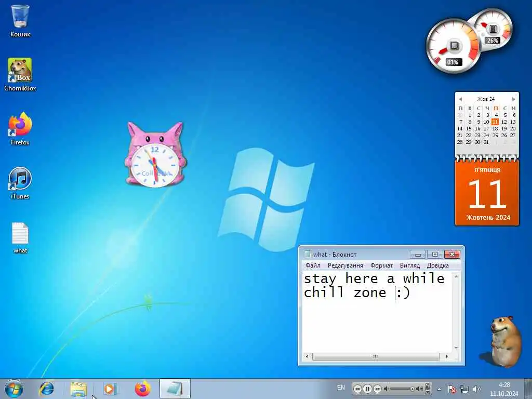Click Notepad horizontal scrollbar left arrow
This screenshot has height=399, width=532.
pos(307,356)
